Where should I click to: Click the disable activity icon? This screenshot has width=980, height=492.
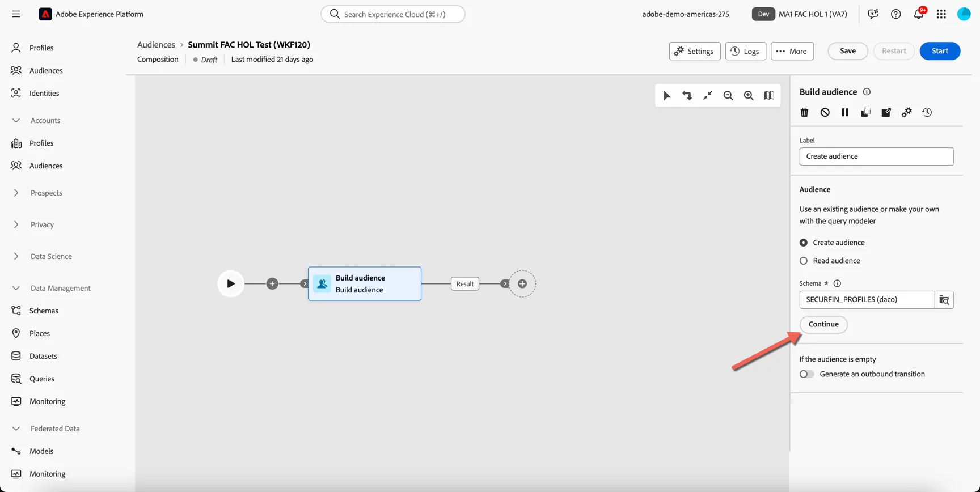click(825, 112)
